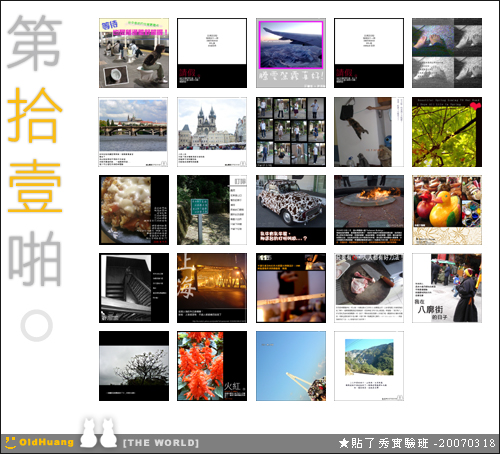
Task: Open the cleaver and meat chopping board thumbnail
Action: pyautogui.click(x=369, y=288)
